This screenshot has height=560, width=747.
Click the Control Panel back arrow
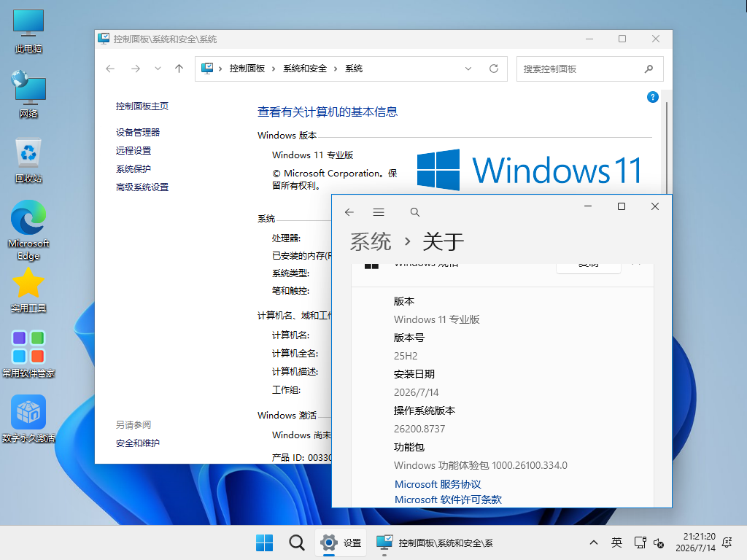point(110,69)
